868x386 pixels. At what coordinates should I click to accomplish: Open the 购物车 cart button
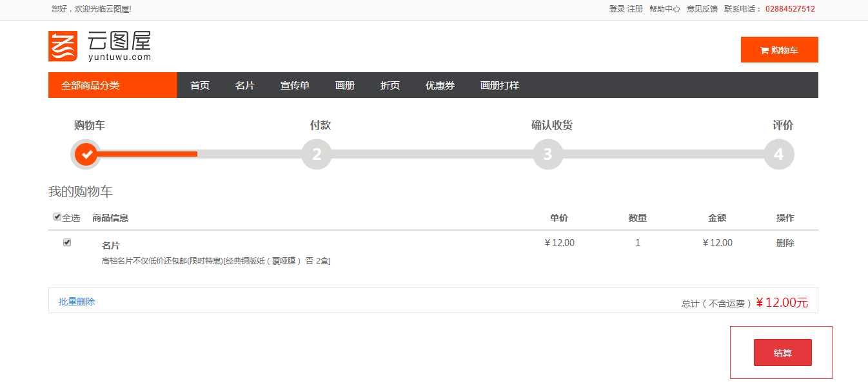[x=779, y=50]
